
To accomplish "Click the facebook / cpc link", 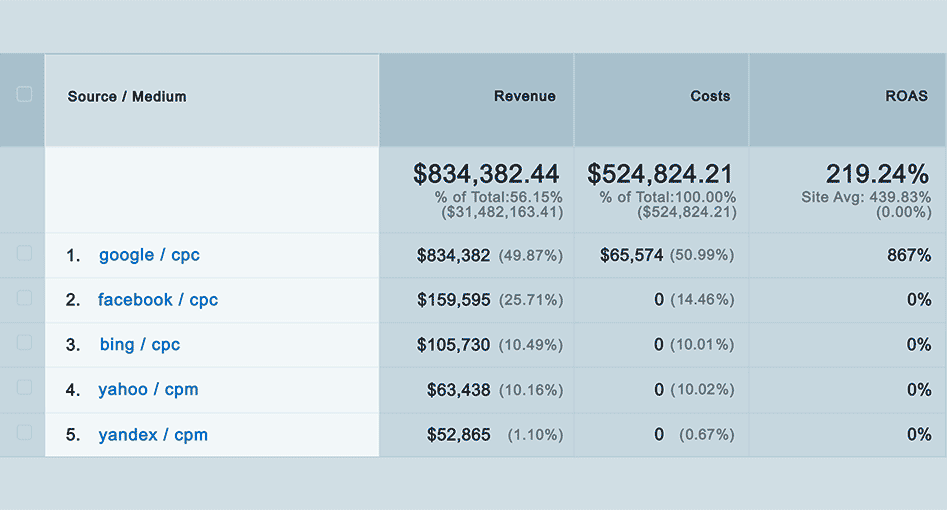I will 158,300.
